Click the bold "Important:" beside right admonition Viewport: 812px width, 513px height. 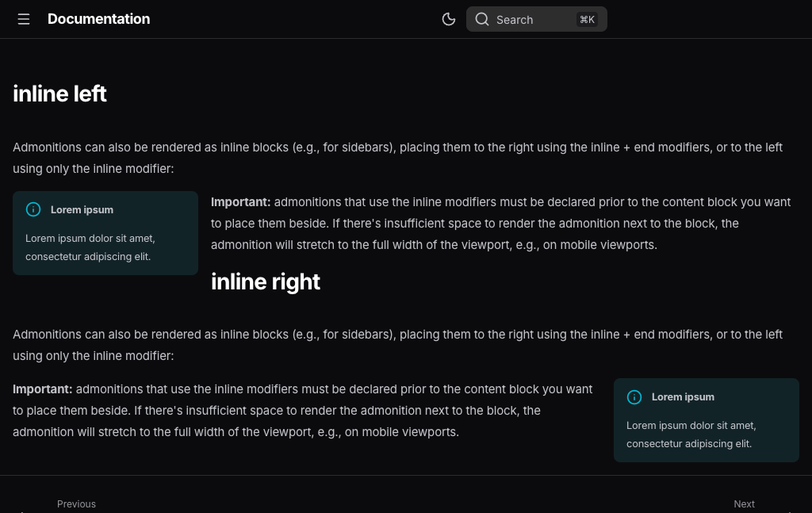tap(42, 389)
